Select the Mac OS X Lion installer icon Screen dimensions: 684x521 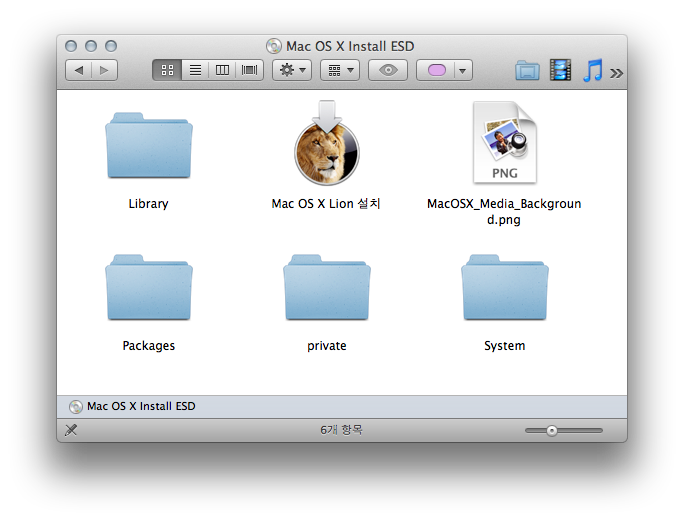pyautogui.click(x=327, y=143)
